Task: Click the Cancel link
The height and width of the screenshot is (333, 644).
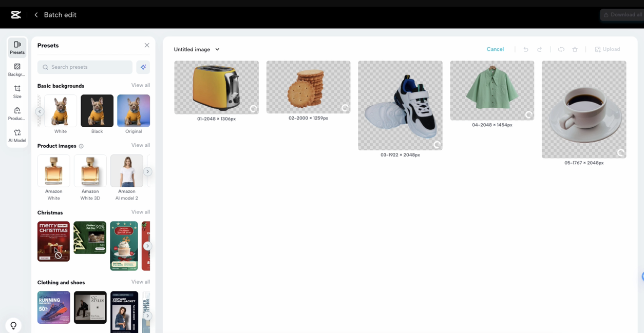Action: [495, 49]
